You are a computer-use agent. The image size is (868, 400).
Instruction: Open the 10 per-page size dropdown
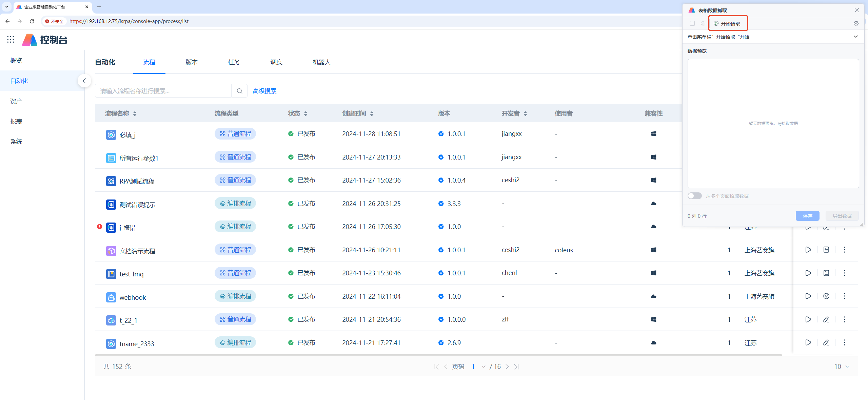(842, 367)
